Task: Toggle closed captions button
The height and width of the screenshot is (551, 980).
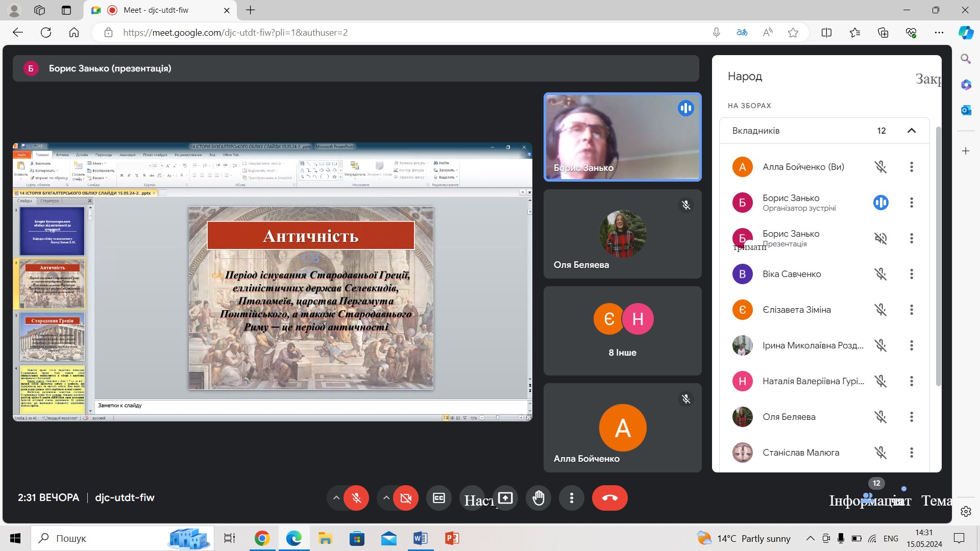Action: [439, 498]
